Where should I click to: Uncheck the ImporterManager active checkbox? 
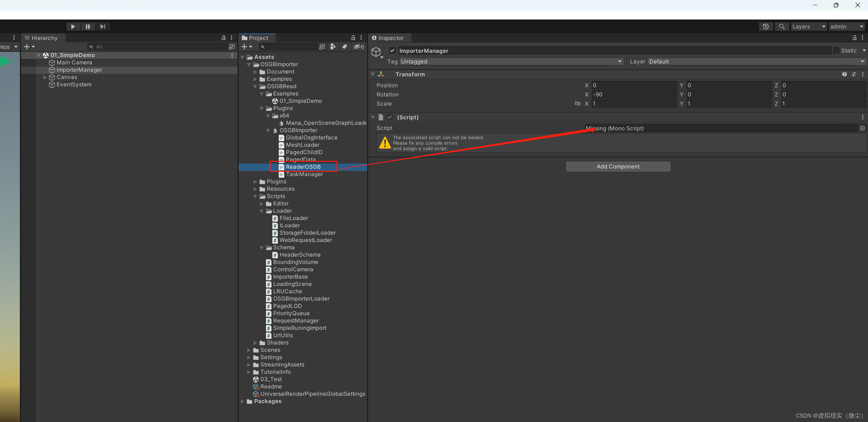click(x=392, y=51)
